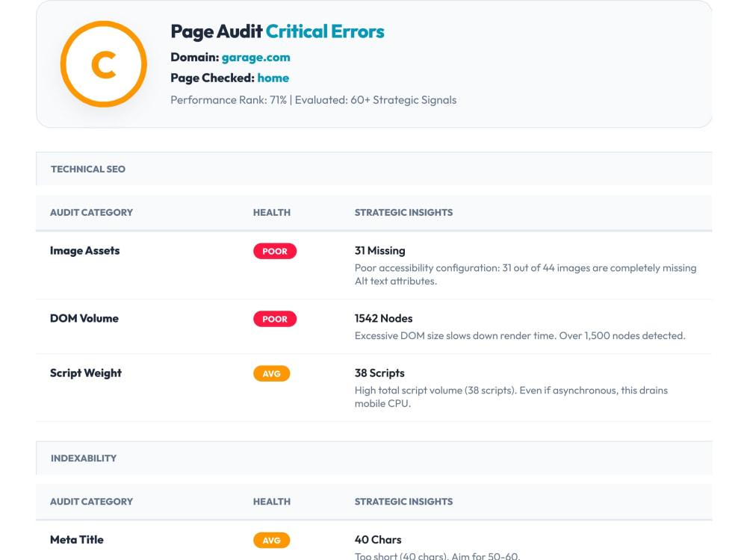Click the POOR badge for DOM Volume

[275, 319]
